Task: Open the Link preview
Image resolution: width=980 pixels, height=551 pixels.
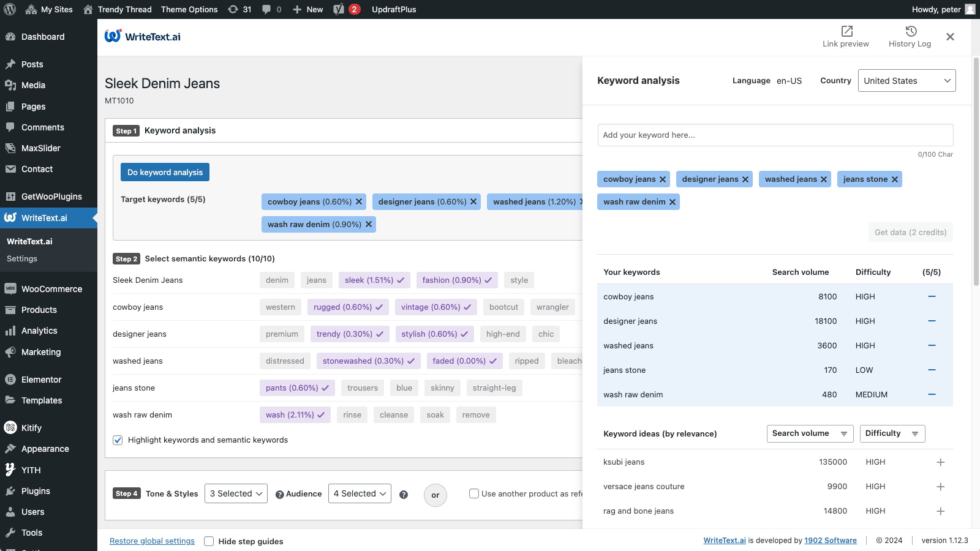Action: pyautogui.click(x=846, y=36)
